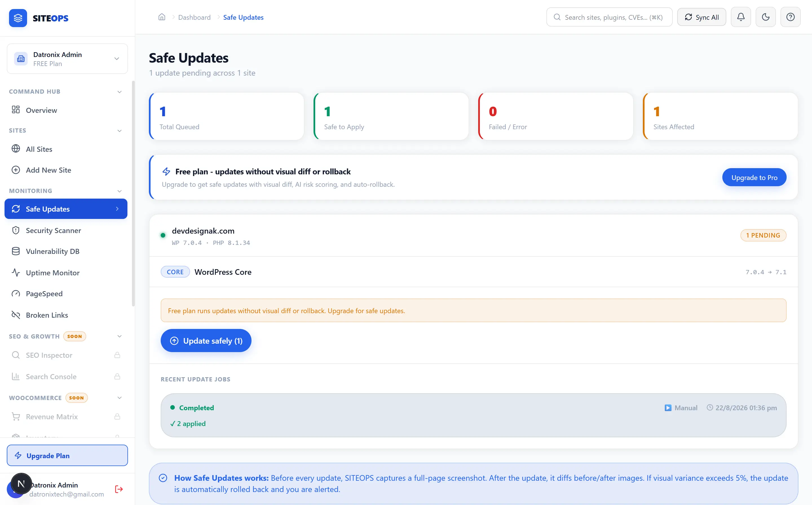812x505 pixels.
Task: Click the Datronix Admin building icon
Action: pyautogui.click(x=21, y=59)
